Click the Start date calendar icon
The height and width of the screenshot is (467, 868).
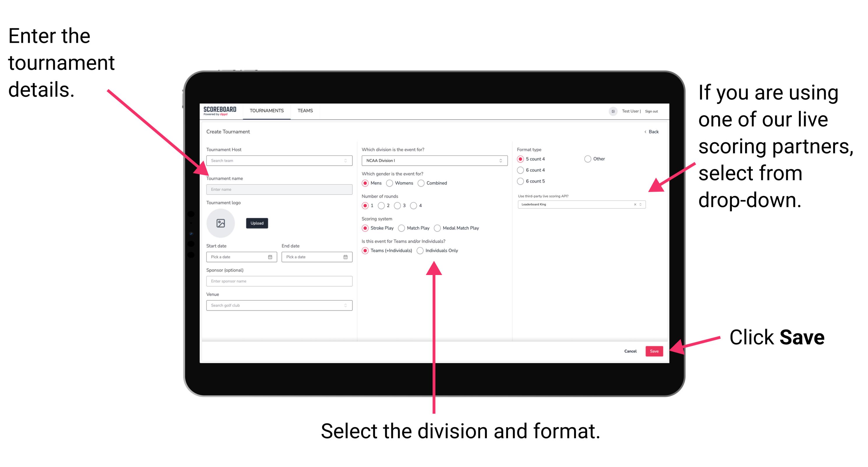coord(271,257)
